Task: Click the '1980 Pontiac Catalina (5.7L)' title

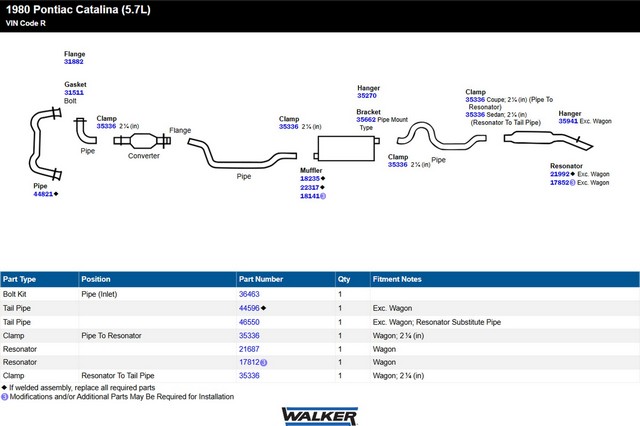Action: pyautogui.click(x=78, y=9)
